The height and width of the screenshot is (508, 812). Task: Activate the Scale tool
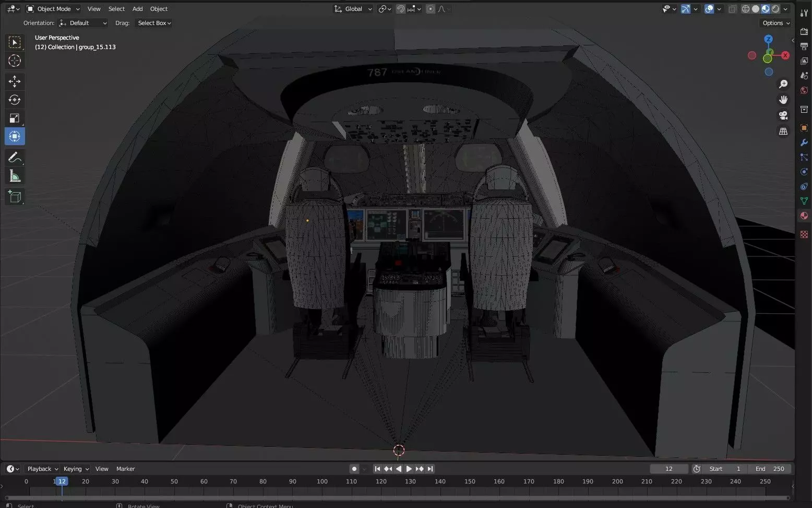coord(15,118)
